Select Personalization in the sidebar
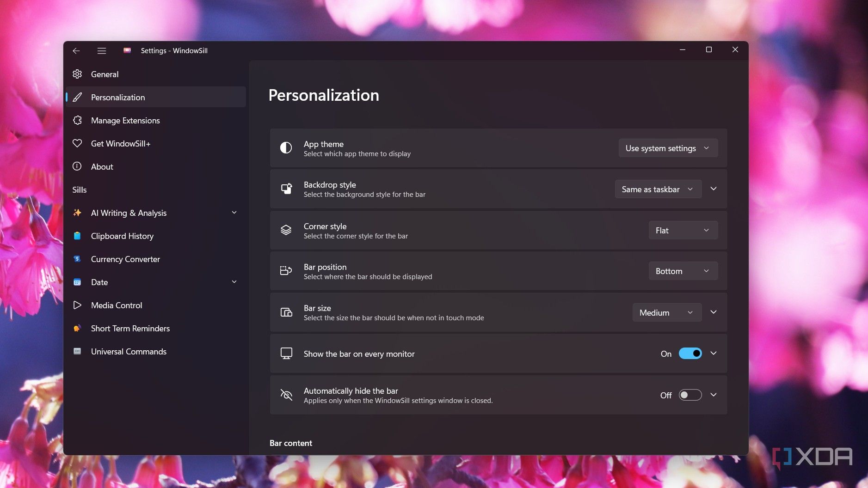Screen dimensions: 868x488 pyautogui.click(x=156, y=97)
